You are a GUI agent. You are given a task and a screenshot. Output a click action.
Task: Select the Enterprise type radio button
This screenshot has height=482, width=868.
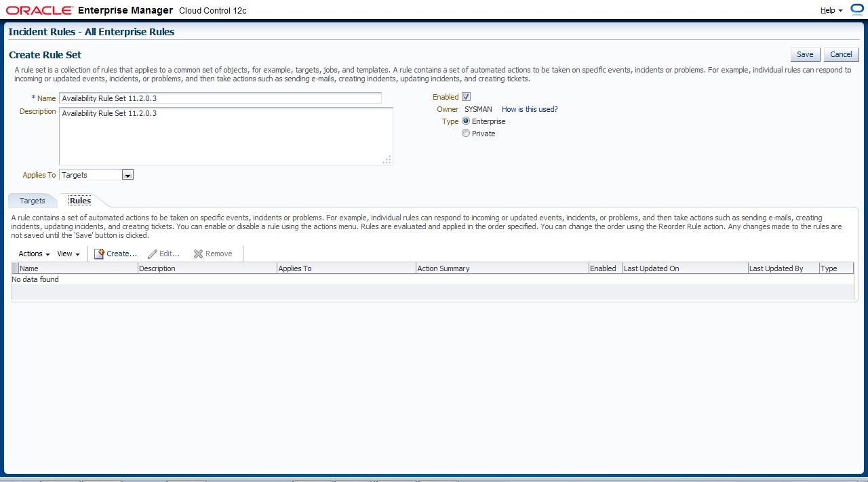click(x=466, y=121)
